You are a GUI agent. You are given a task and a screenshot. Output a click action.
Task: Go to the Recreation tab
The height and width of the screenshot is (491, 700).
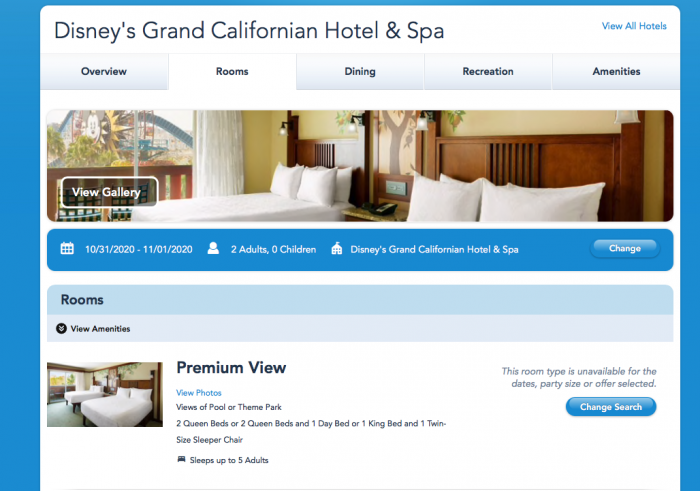point(488,71)
